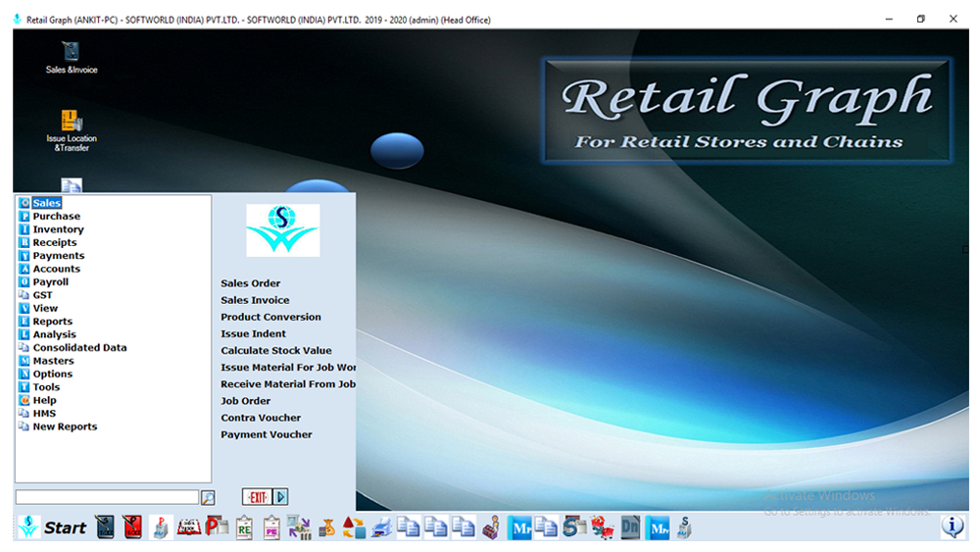Click the info icon at toolbar end

click(x=953, y=527)
